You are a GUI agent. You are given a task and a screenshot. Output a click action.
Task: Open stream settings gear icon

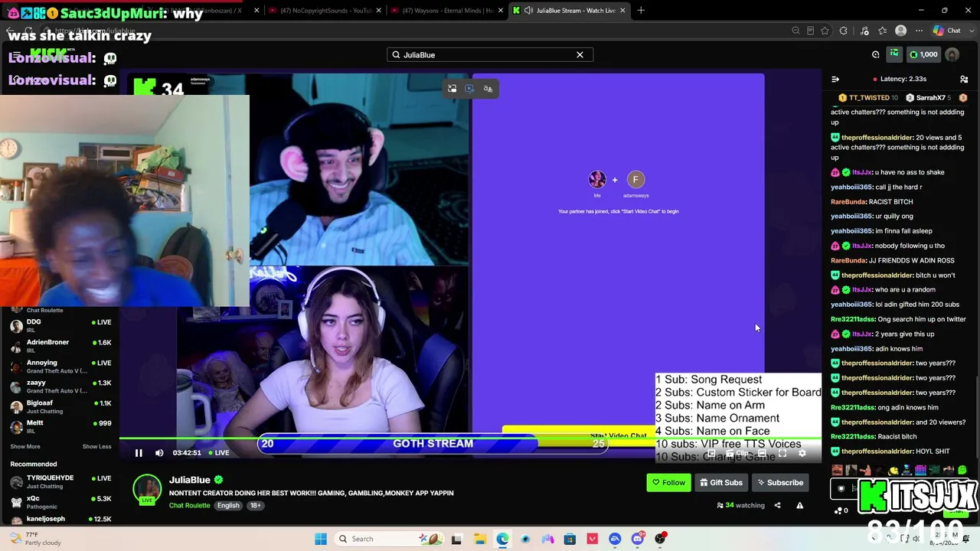click(x=802, y=453)
